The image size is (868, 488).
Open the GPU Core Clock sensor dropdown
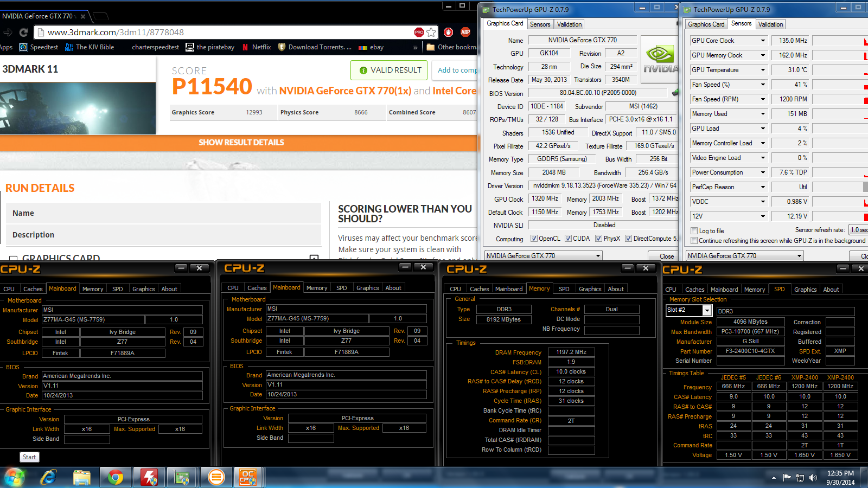(763, 41)
